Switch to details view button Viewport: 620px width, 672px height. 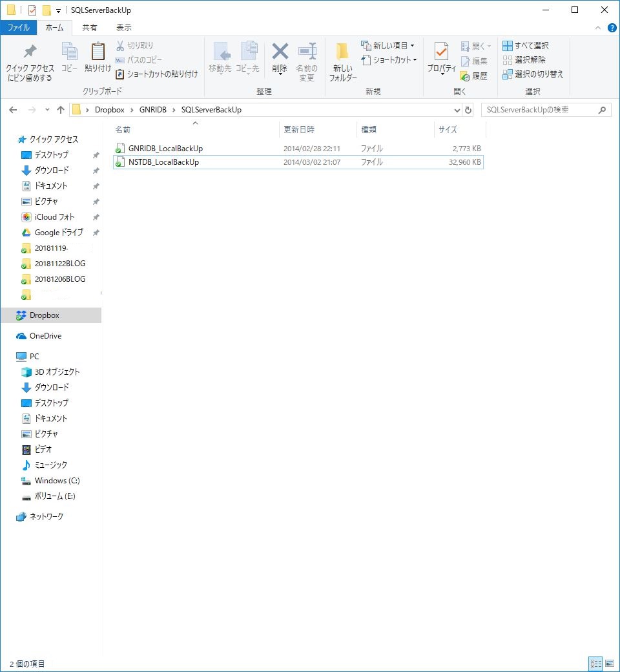click(x=595, y=664)
